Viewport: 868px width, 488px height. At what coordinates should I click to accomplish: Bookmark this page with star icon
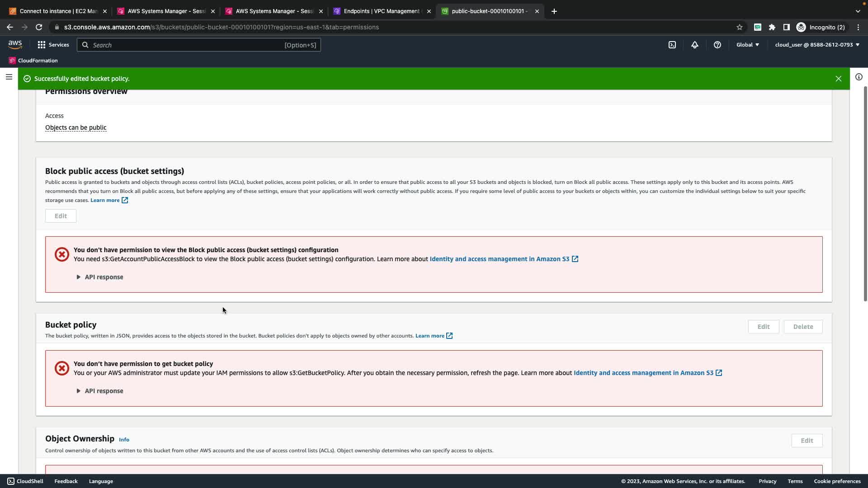740,27
